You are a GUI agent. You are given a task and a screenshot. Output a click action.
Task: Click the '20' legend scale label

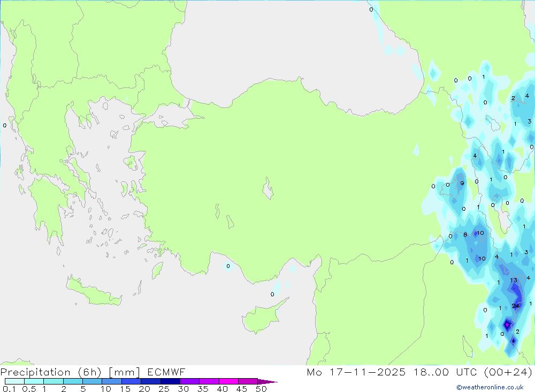tap(144, 389)
